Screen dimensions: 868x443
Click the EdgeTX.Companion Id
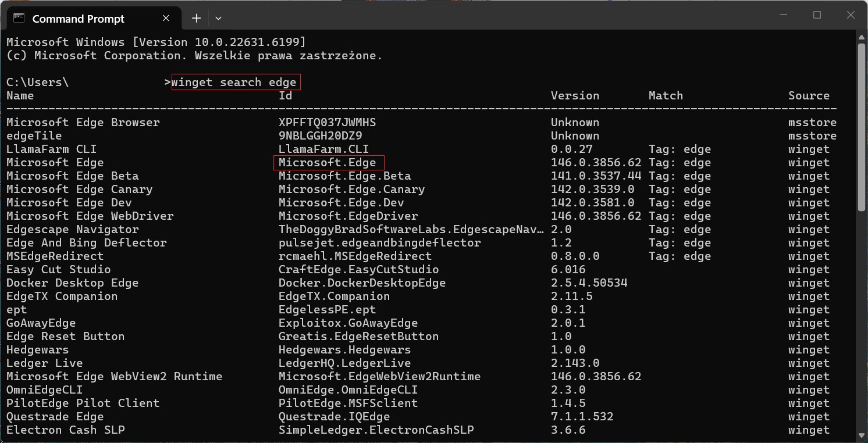click(334, 296)
